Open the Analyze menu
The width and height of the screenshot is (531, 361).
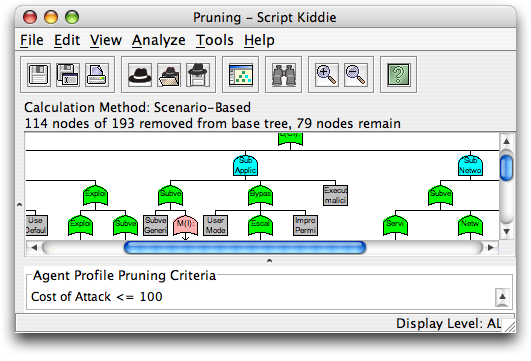[x=158, y=40]
